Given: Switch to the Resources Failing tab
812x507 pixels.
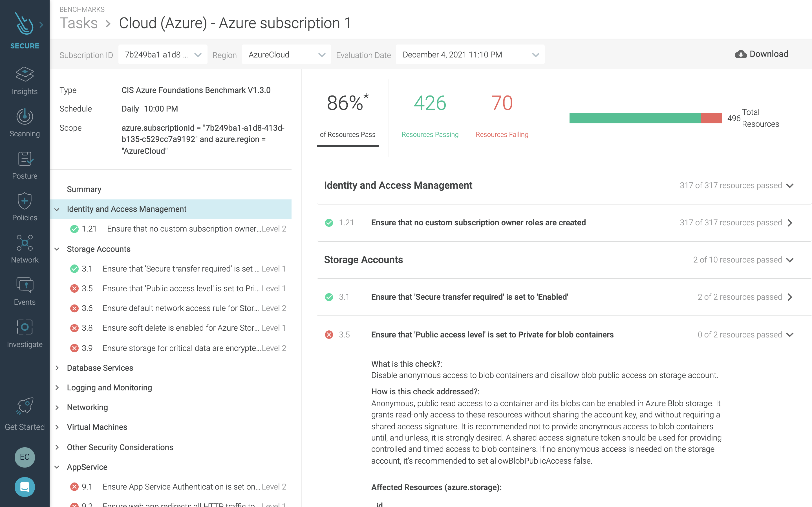Looking at the screenshot, I should click(502, 117).
